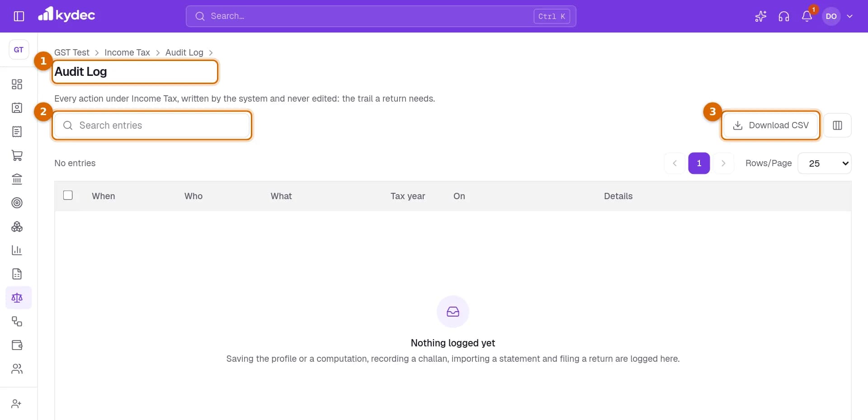Viewport: 868px width, 420px height.
Task: Go to next page arrow
Action: [723, 163]
